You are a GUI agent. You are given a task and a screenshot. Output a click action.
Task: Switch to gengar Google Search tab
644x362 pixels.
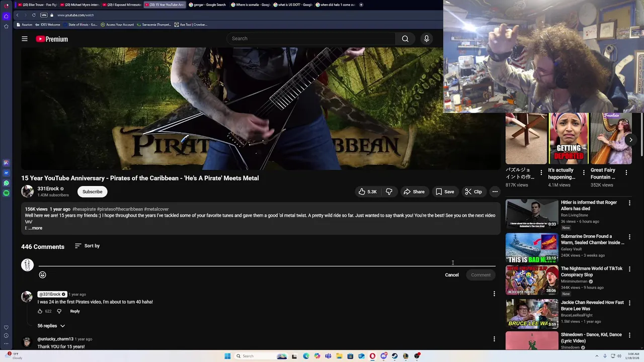(207, 5)
